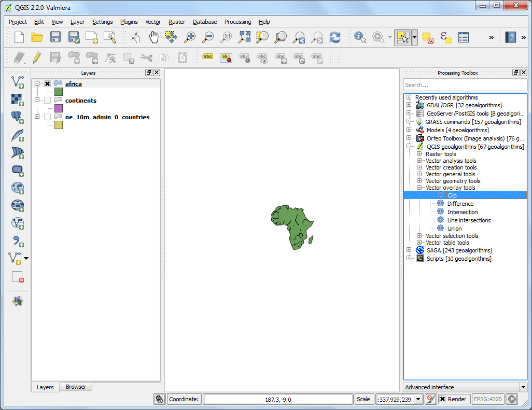The height and width of the screenshot is (410, 532).
Task: Activate the Identify Features tool
Action: coord(360,37)
